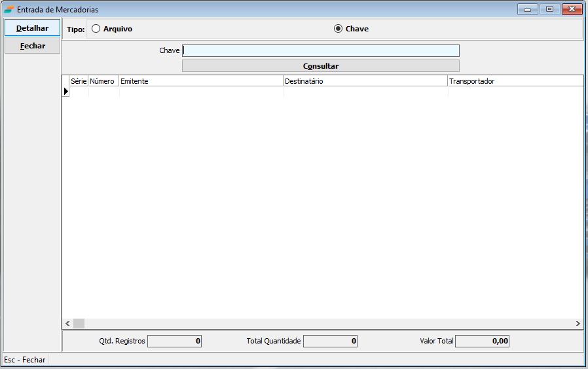Click the Qtd. Registros field
588x369 pixels.
(174, 341)
